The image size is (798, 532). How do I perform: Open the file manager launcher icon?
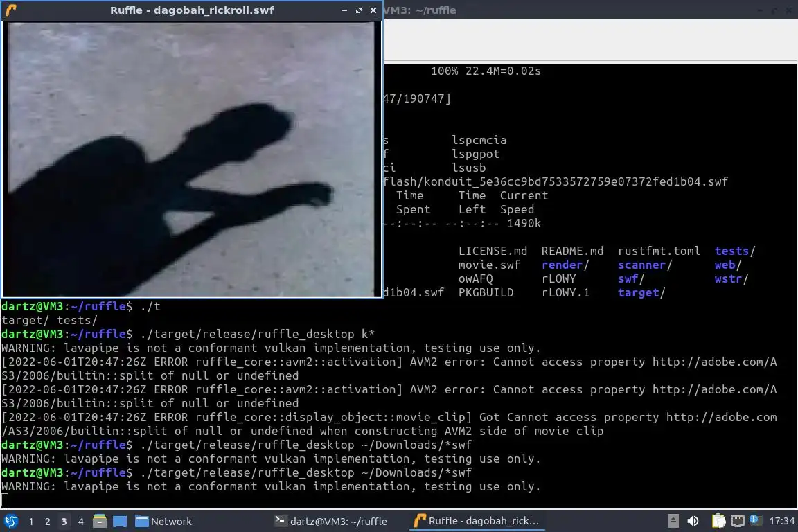click(100, 521)
